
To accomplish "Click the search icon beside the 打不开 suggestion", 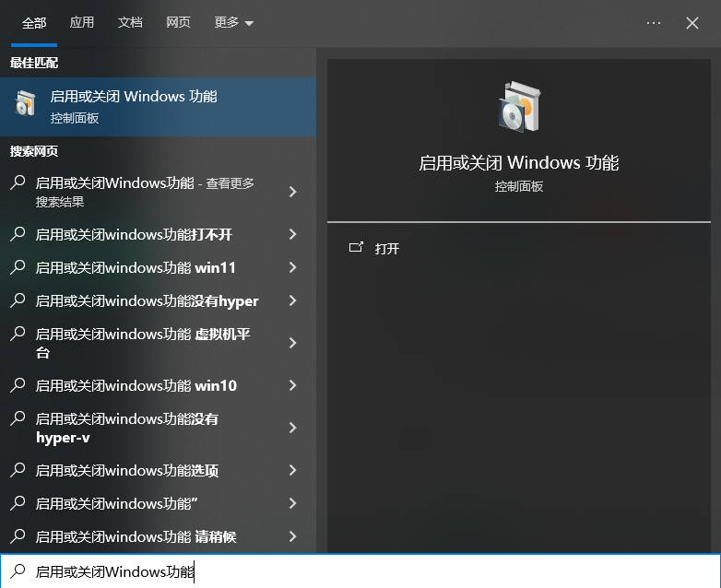I will [18, 234].
